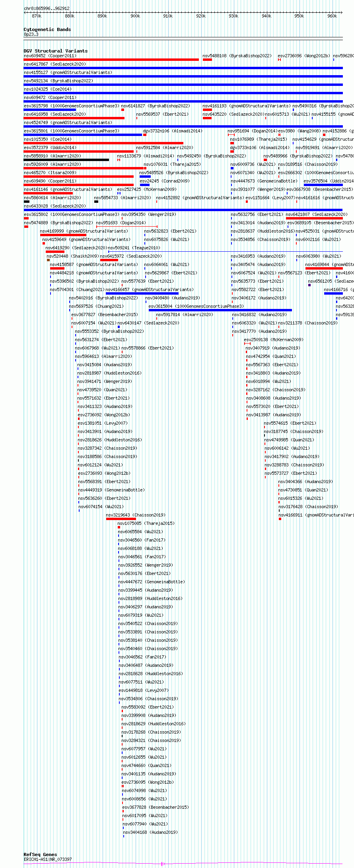Click nsv520448 (Shaikh2009) label
Image resolution: width=354 pixels, height=868 pixels.
[x=73, y=256]
